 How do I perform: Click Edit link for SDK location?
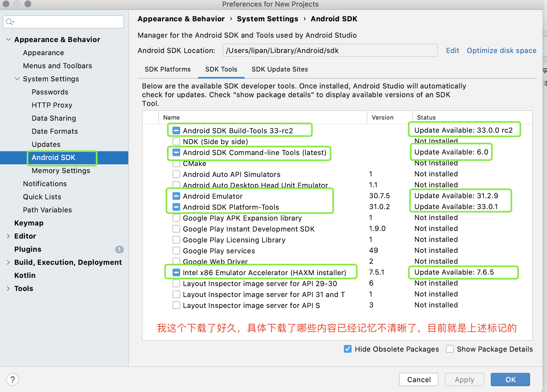[x=453, y=51]
